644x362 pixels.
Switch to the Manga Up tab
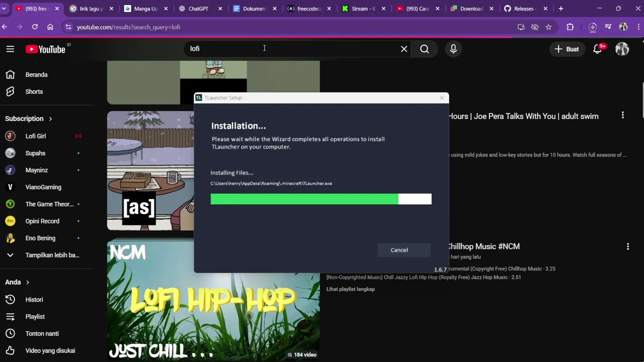pyautogui.click(x=145, y=9)
